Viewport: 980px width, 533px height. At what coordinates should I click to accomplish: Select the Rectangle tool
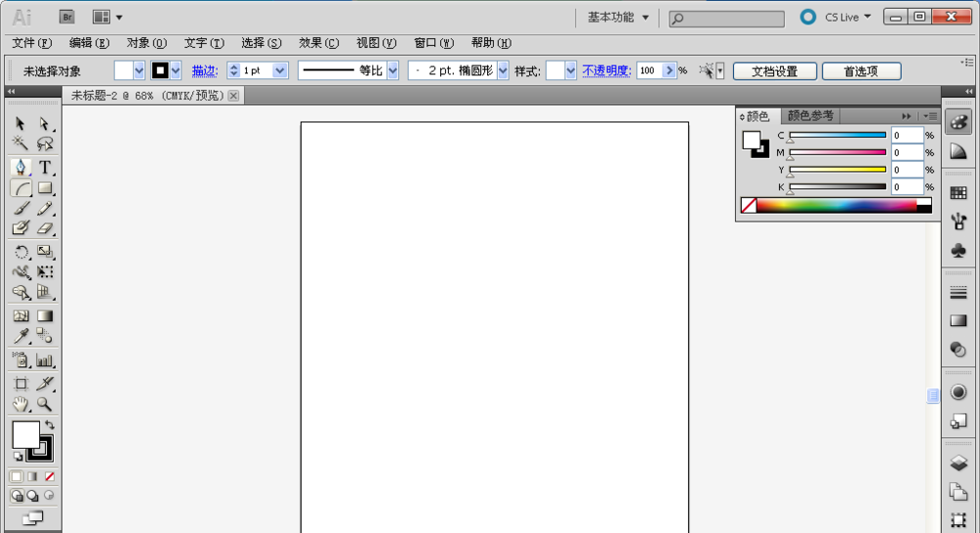coord(44,187)
